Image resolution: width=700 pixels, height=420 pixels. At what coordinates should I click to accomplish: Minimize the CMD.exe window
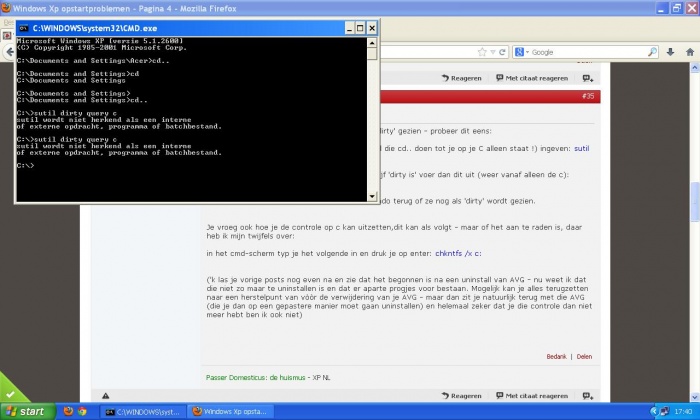point(350,28)
